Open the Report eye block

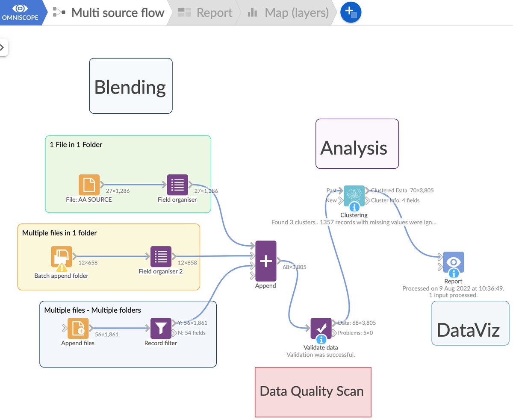453,262
